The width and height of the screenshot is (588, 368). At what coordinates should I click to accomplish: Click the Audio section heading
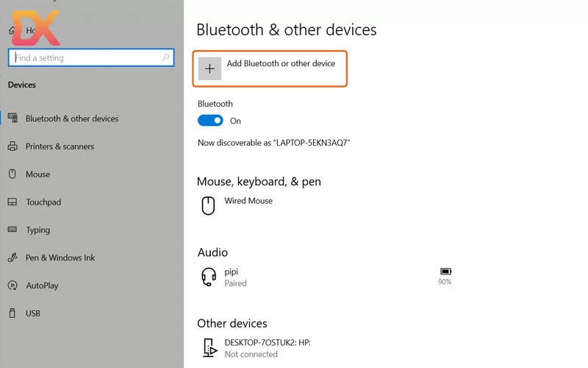[x=212, y=252]
